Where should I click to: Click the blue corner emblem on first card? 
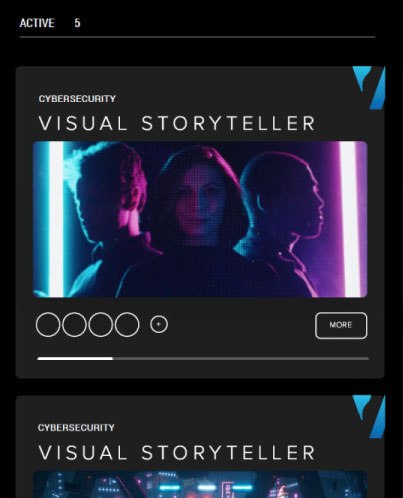coord(369,87)
